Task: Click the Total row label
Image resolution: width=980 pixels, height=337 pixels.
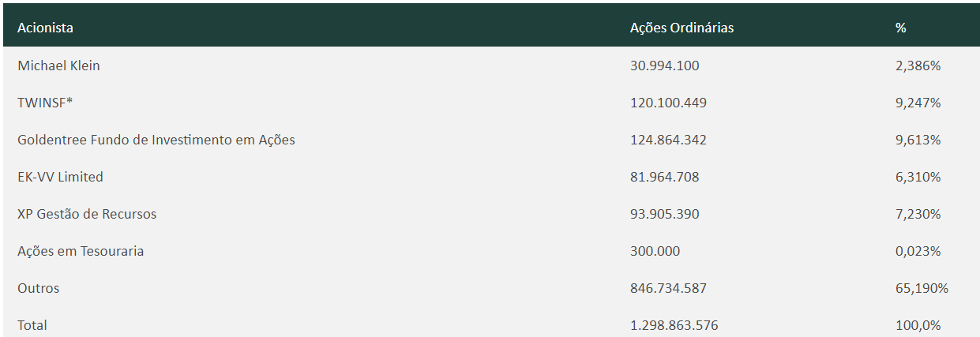Action: point(32,325)
